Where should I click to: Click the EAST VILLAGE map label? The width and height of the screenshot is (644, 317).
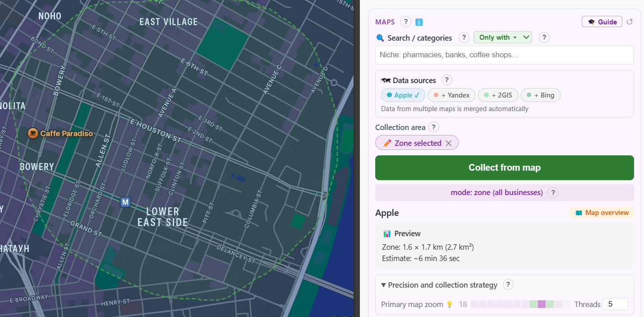pyautogui.click(x=169, y=22)
